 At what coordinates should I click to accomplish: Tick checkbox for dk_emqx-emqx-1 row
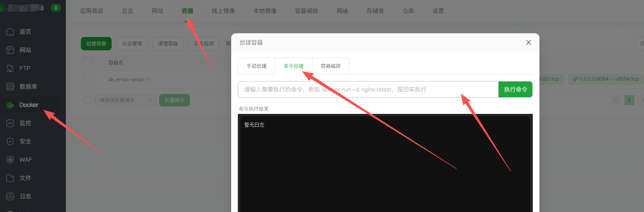coord(87,79)
